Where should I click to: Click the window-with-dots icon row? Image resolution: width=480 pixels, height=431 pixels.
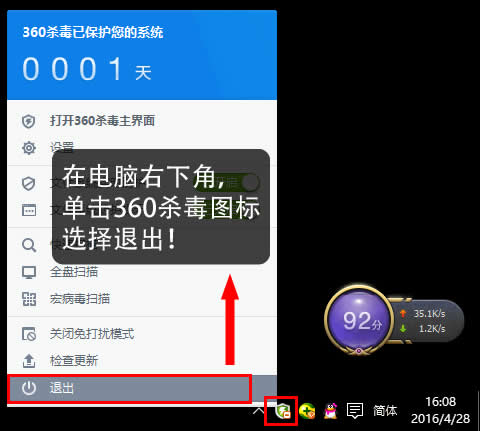[142, 210]
